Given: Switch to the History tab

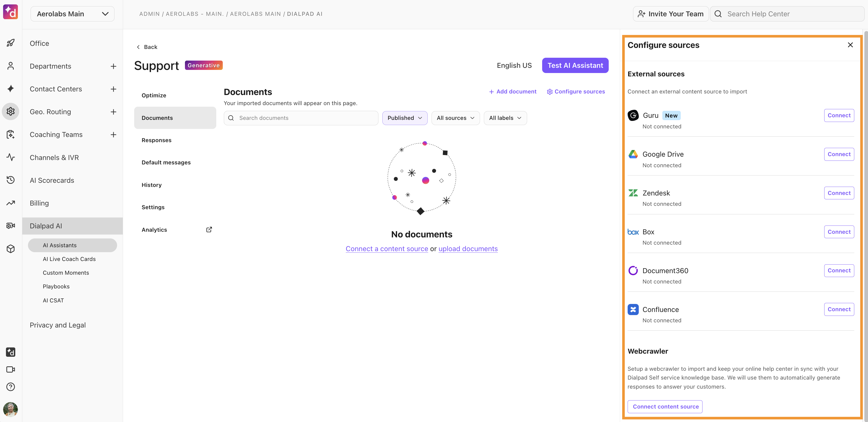Looking at the screenshot, I should point(175,185).
